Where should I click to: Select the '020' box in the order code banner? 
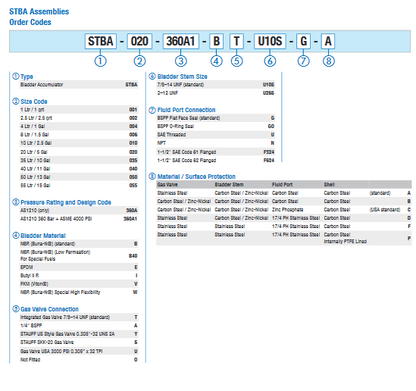coord(139,41)
